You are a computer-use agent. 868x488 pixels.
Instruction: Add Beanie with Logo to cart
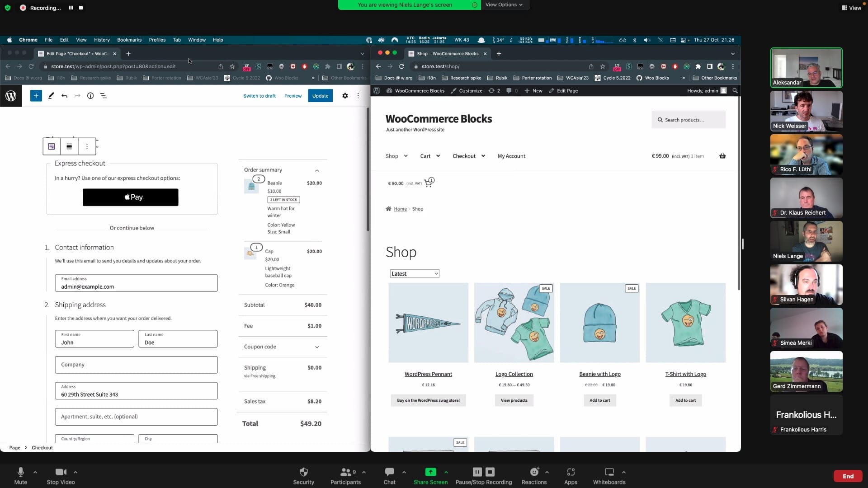[x=599, y=400]
